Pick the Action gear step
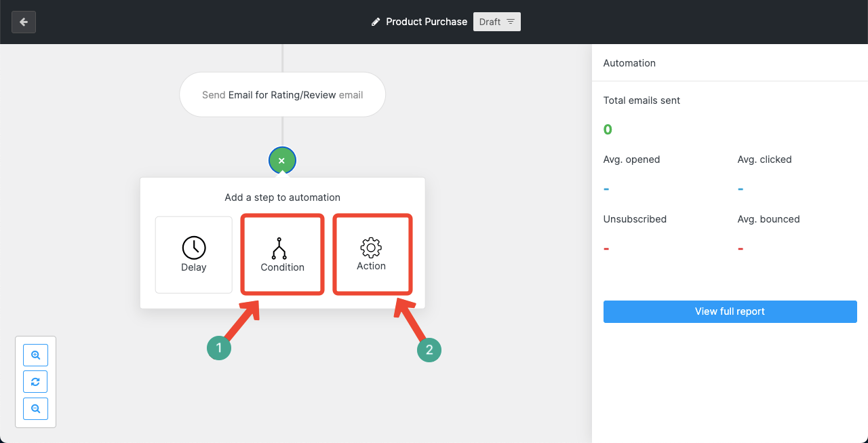The width and height of the screenshot is (868, 443). coord(372,254)
